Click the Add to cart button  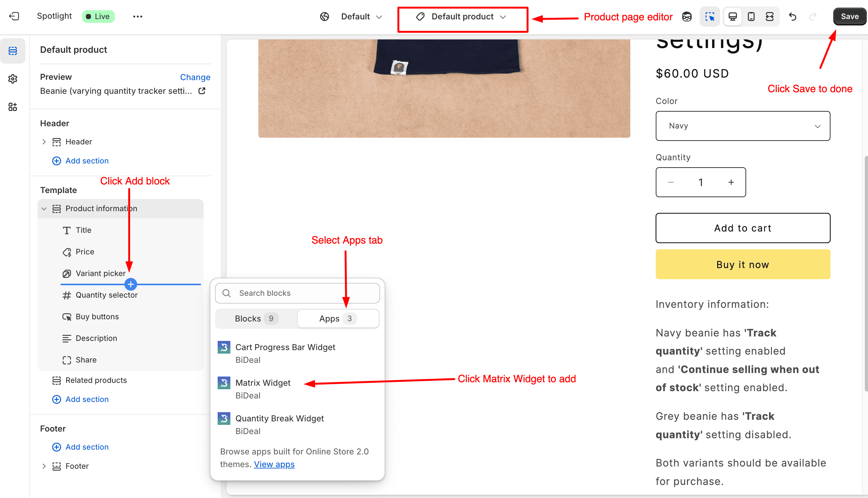(743, 228)
